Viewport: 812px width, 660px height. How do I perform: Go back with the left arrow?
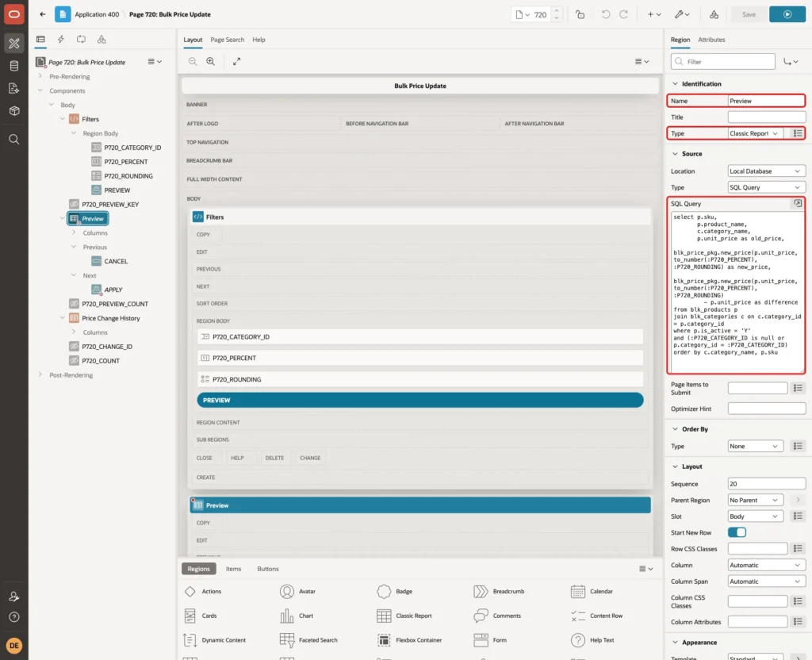43,14
